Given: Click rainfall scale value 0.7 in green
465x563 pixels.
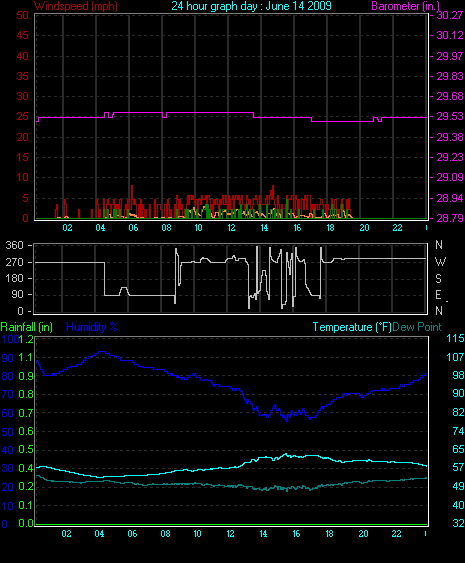Looking at the screenshot, I should pyautogui.click(x=26, y=413).
